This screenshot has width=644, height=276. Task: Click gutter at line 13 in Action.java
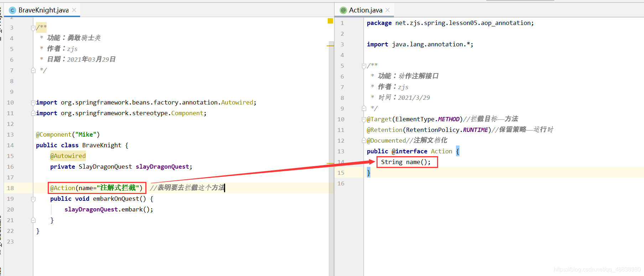pyautogui.click(x=341, y=151)
